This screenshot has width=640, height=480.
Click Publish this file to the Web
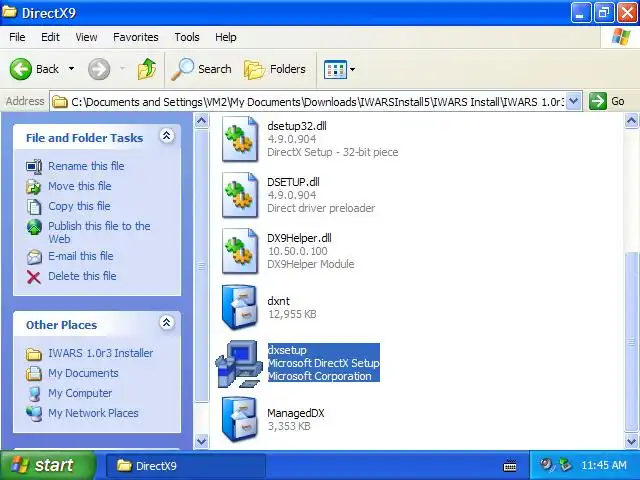[x=99, y=232]
